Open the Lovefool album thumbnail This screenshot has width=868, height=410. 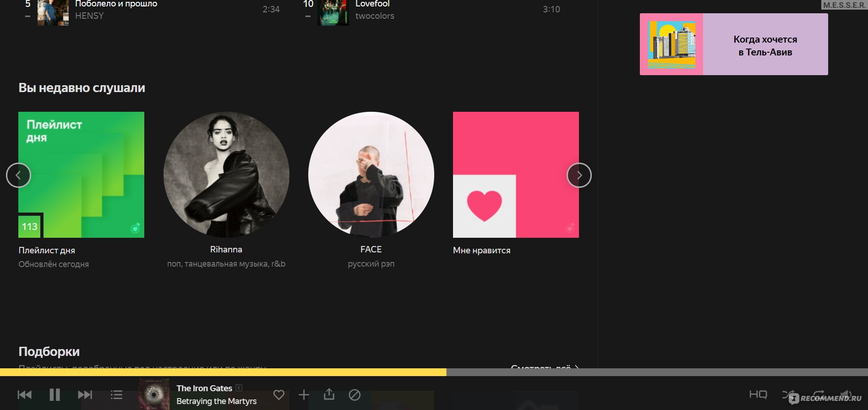pyautogui.click(x=333, y=12)
